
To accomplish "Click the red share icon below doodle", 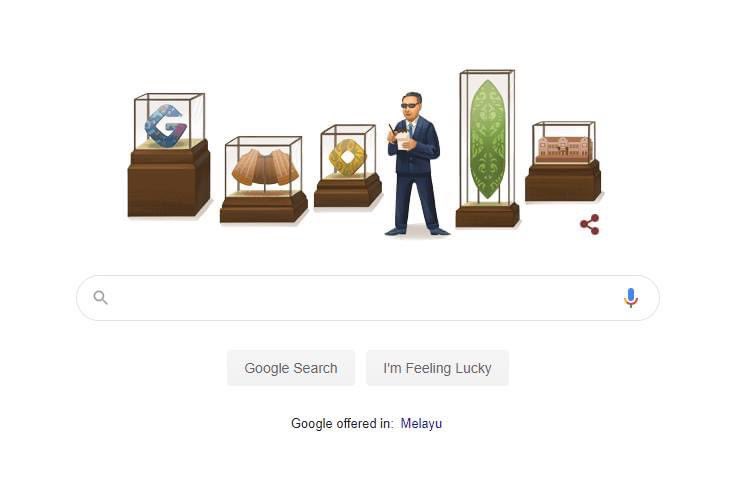I will (590, 225).
